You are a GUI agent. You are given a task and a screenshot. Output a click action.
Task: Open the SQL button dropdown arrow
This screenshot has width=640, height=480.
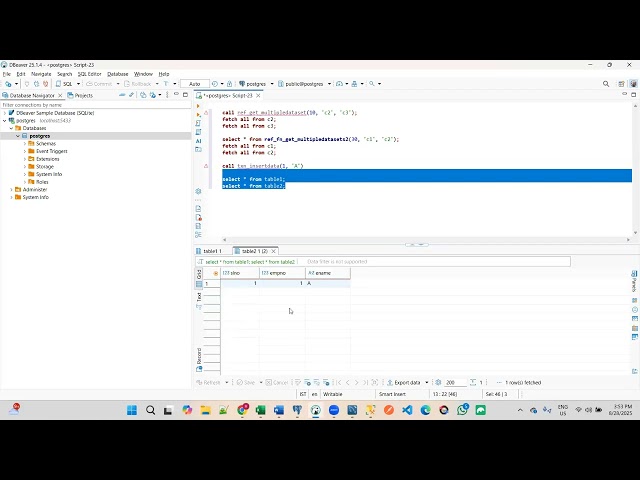78,84
